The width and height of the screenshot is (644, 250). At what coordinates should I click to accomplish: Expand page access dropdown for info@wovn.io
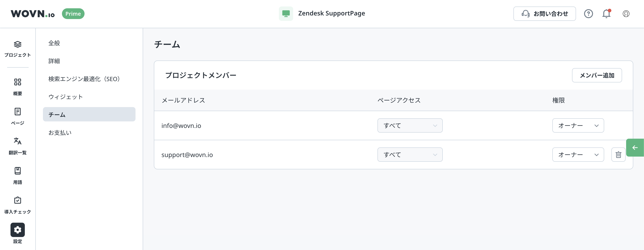pos(410,125)
